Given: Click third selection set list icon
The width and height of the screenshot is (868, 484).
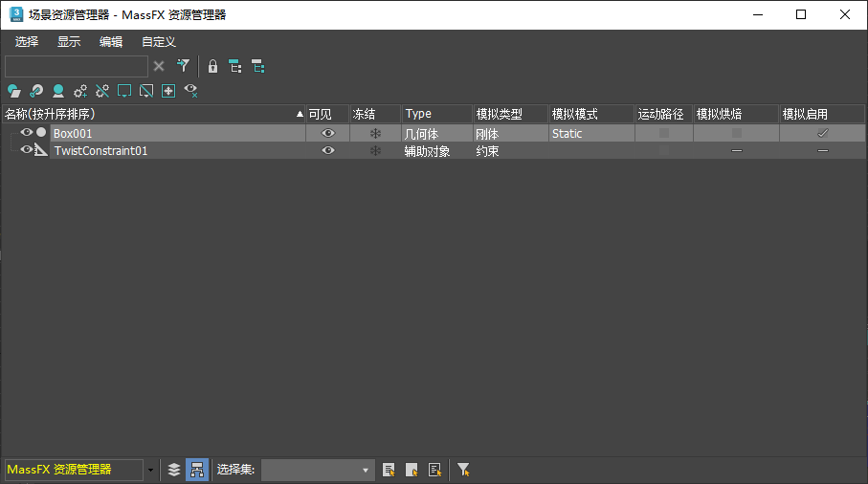Looking at the screenshot, I should point(435,470).
